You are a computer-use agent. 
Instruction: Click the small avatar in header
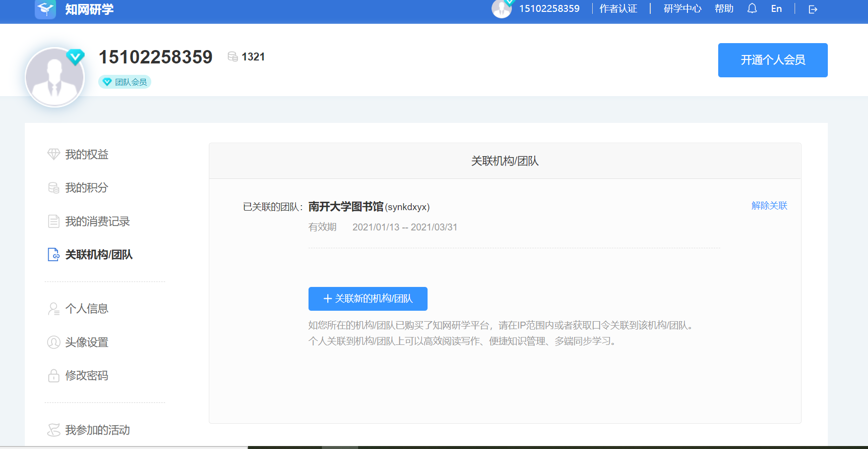click(501, 8)
